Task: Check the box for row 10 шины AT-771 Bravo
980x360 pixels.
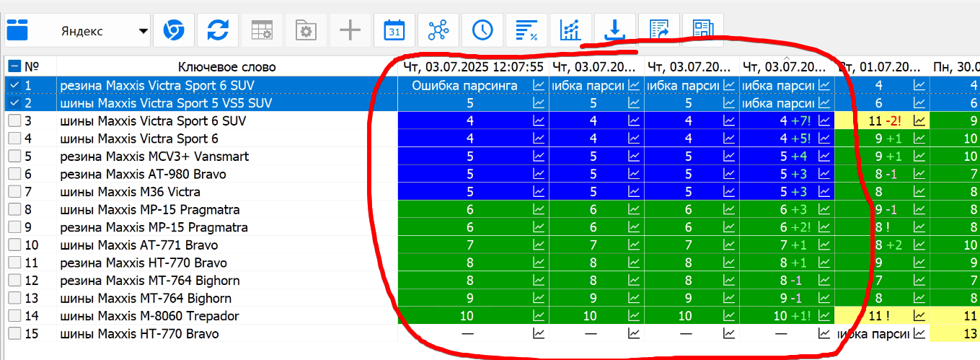Action: [x=14, y=245]
